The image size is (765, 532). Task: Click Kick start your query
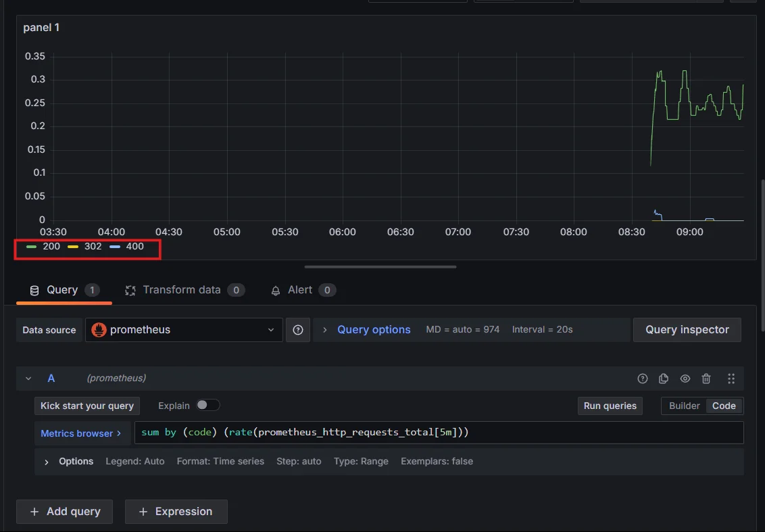pos(87,406)
